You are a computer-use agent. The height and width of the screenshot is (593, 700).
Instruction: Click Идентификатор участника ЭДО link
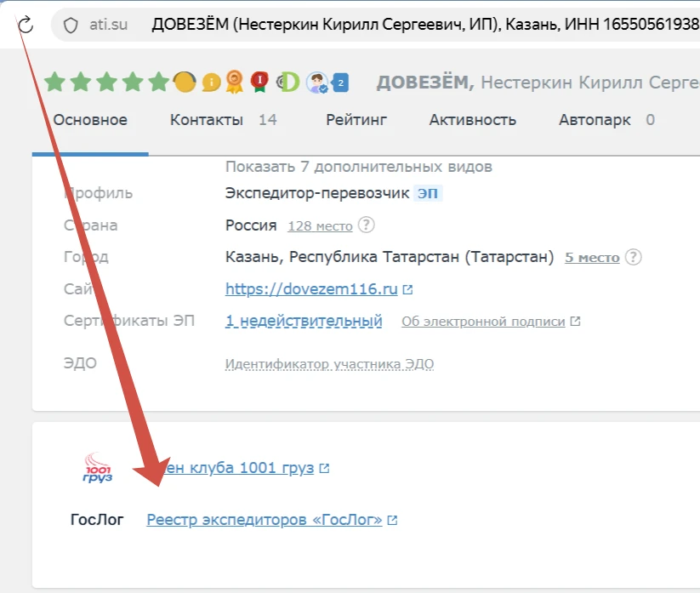pyautogui.click(x=329, y=364)
